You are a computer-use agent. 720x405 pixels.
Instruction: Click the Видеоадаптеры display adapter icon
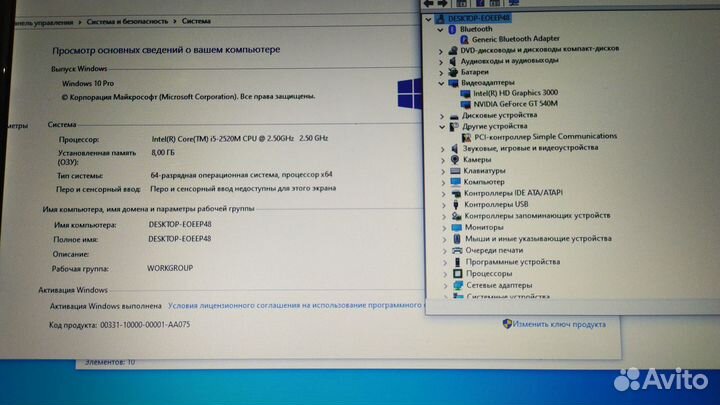[x=454, y=83]
